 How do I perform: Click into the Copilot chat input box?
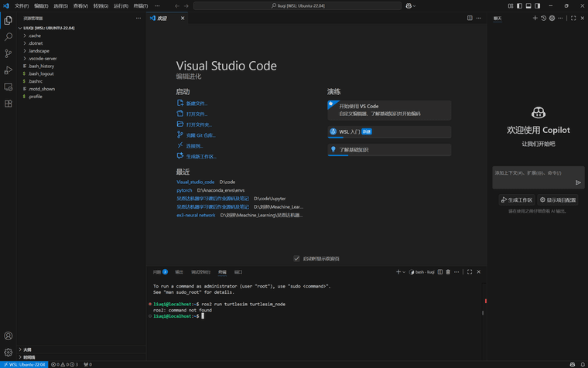pos(538,177)
